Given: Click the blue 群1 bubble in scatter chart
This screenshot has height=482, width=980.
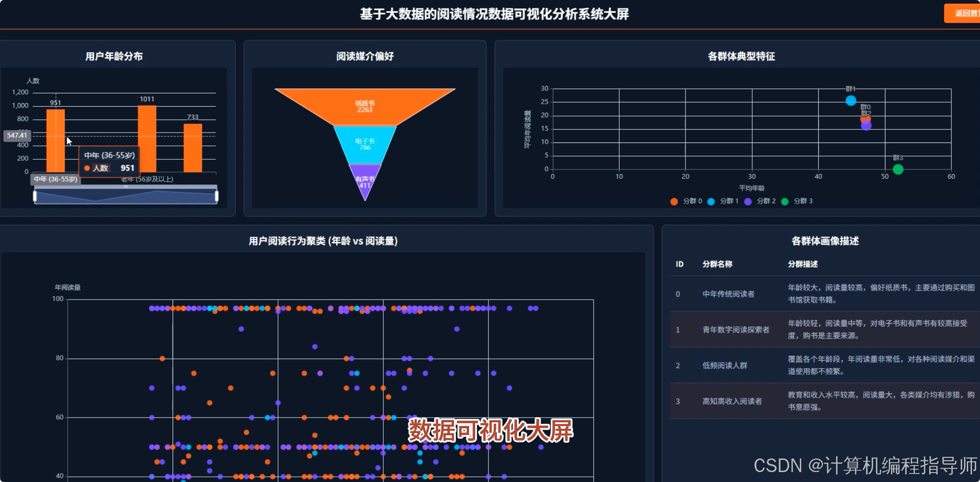Looking at the screenshot, I should coord(851,100).
